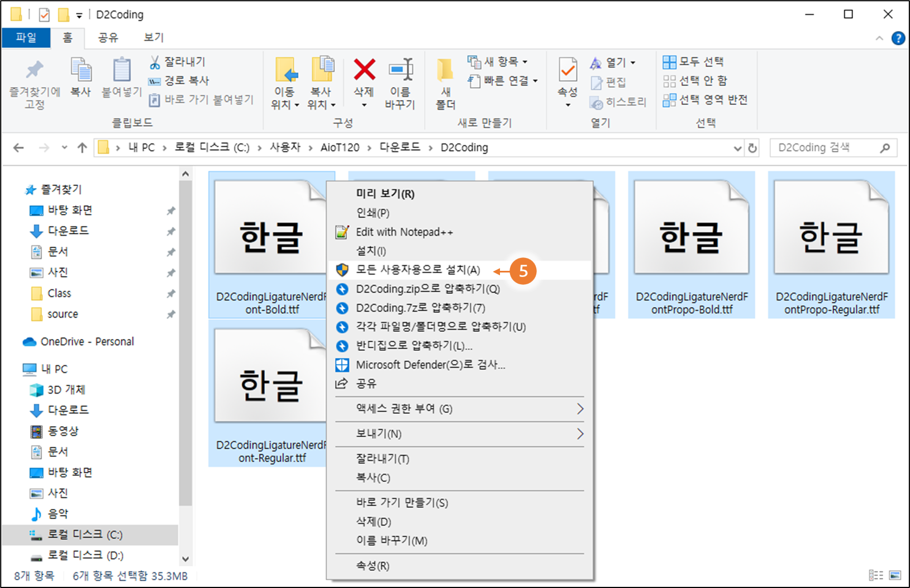Open the 열기 dropdown in ribbon
Screen dimensions: 910x588
[x=613, y=63]
